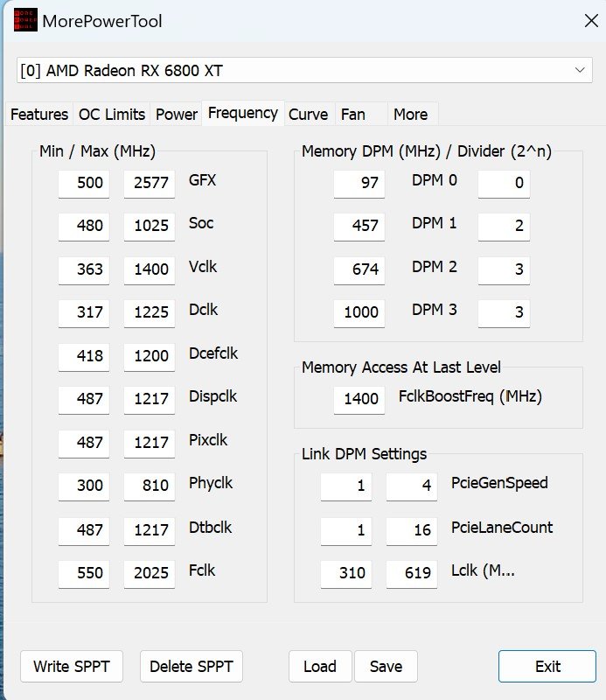Viewport: 606px width, 700px height.
Task: Click the Dtbclk maximum field showing 1217
Action: tap(150, 530)
